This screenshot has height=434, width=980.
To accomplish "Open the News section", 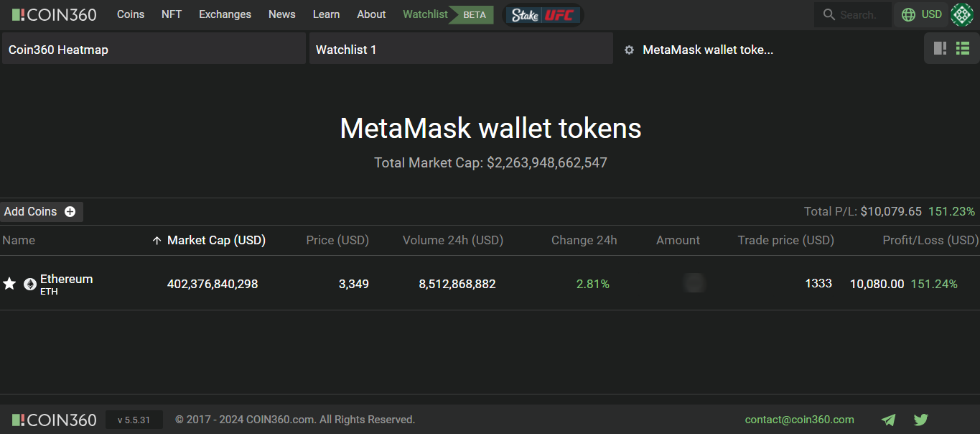I will [x=282, y=14].
